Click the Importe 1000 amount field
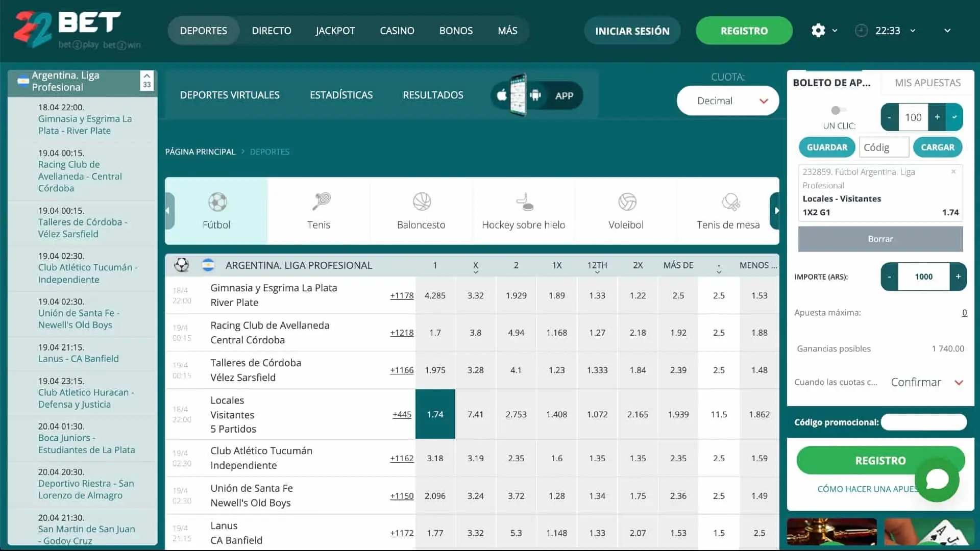 point(924,277)
